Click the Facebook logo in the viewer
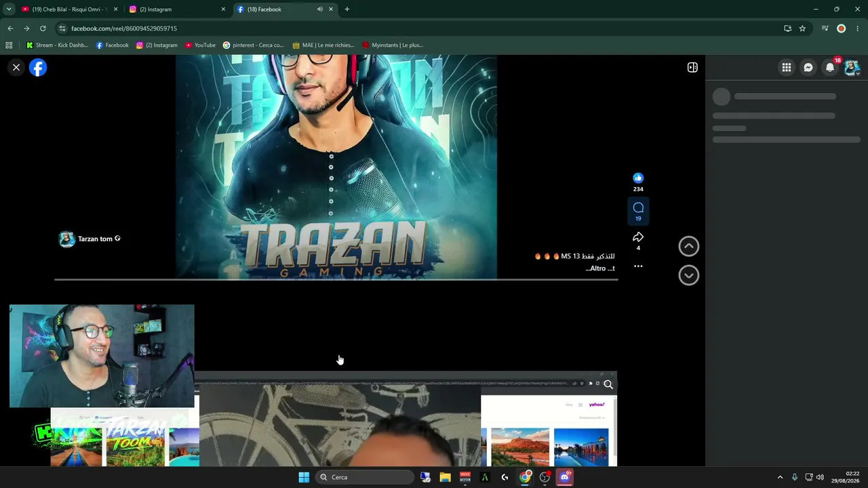Viewport: 868px width, 488px height. [38, 67]
